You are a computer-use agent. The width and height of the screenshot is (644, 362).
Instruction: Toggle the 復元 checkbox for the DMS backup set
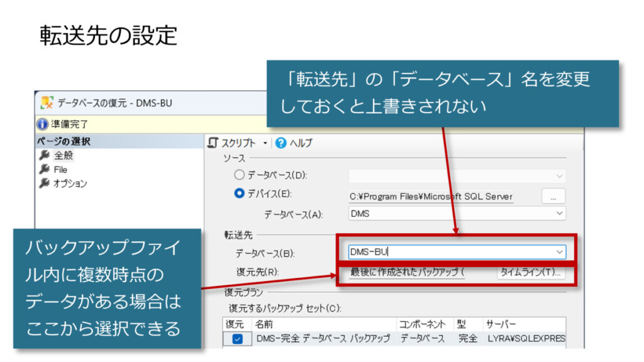[x=238, y=339]
